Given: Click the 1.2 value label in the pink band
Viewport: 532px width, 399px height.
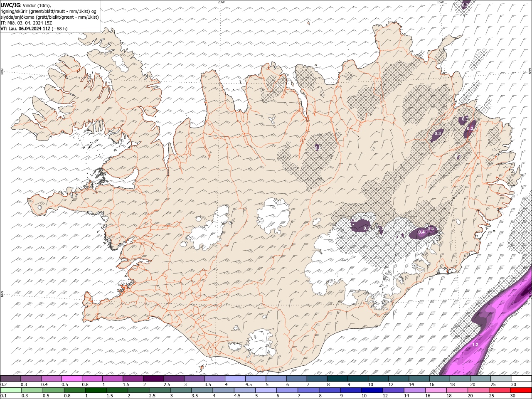Looking at the screenshot, I should click(x=475, y=345).
